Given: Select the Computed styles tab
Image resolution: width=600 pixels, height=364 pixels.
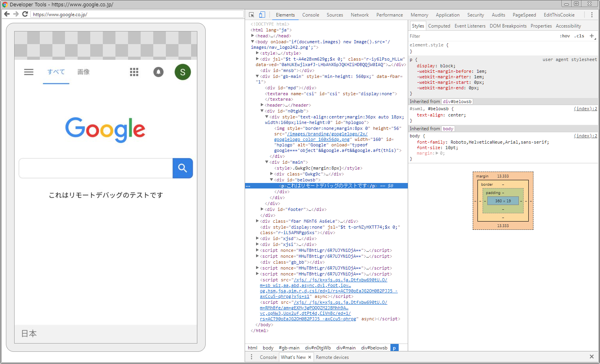Looking at the screenshot, I should click(439, 26).
